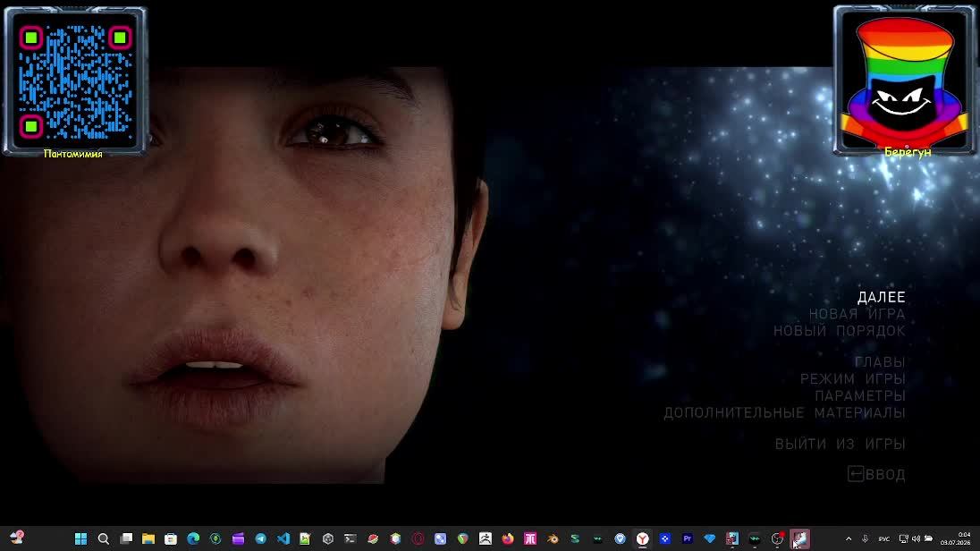The width and height of the screenshot is (980, 551).
Task: Click the ВВОД confirm prompt
Action: pos(876,474)
